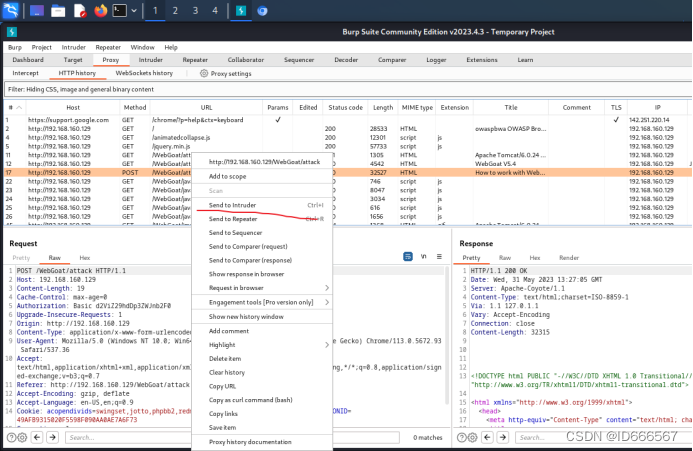Open the Decoder tab
Image resolution: width=693 pixels, height=451 pixels.
346,60
